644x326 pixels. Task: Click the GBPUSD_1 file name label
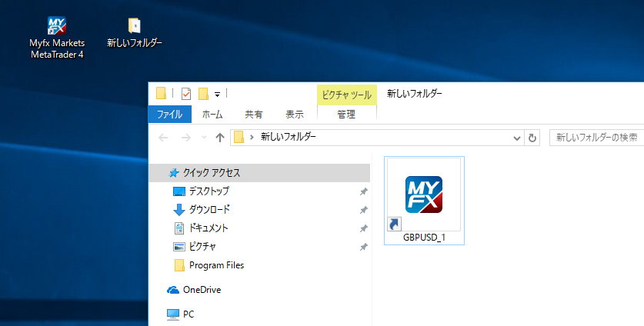(424, 238)
